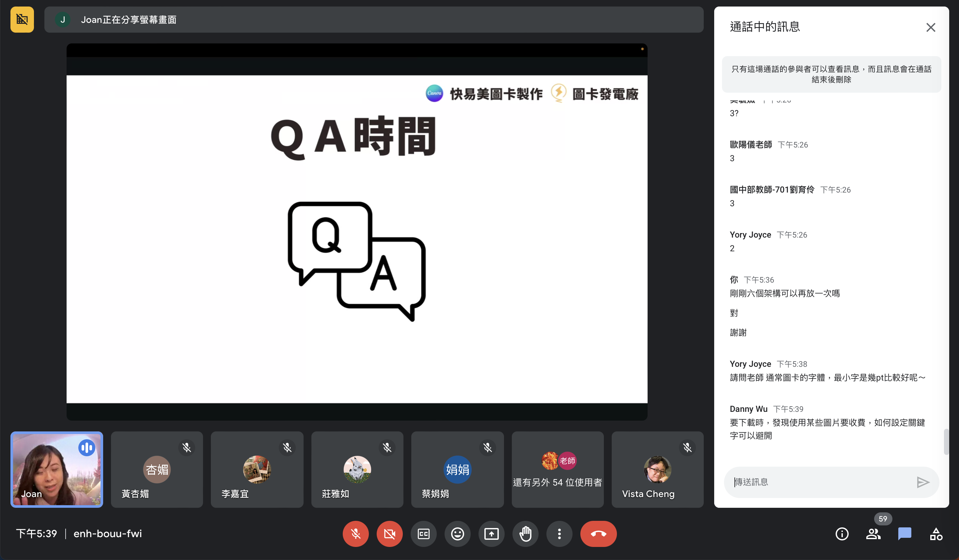This screenshot has width=959, height=560.
Task: Select 黃杏媚 participant tile
Action: coord(157,469)
